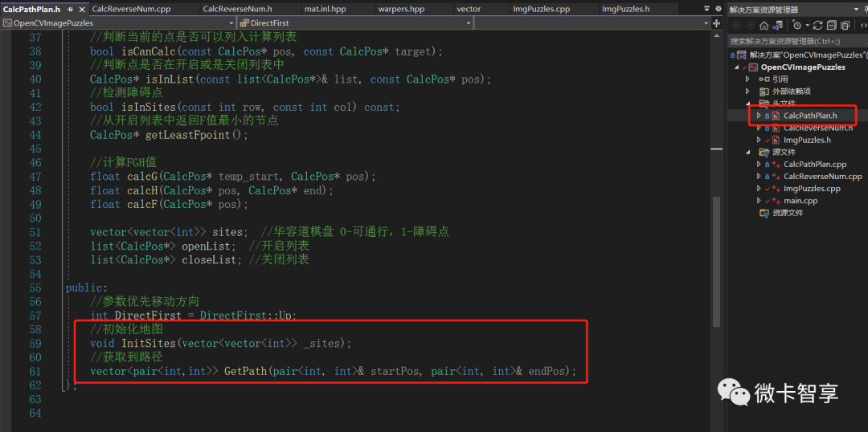This screenshot has height=432, width=868.
Task: Expand the 引用 node
Action: click(x=747, y=79)
